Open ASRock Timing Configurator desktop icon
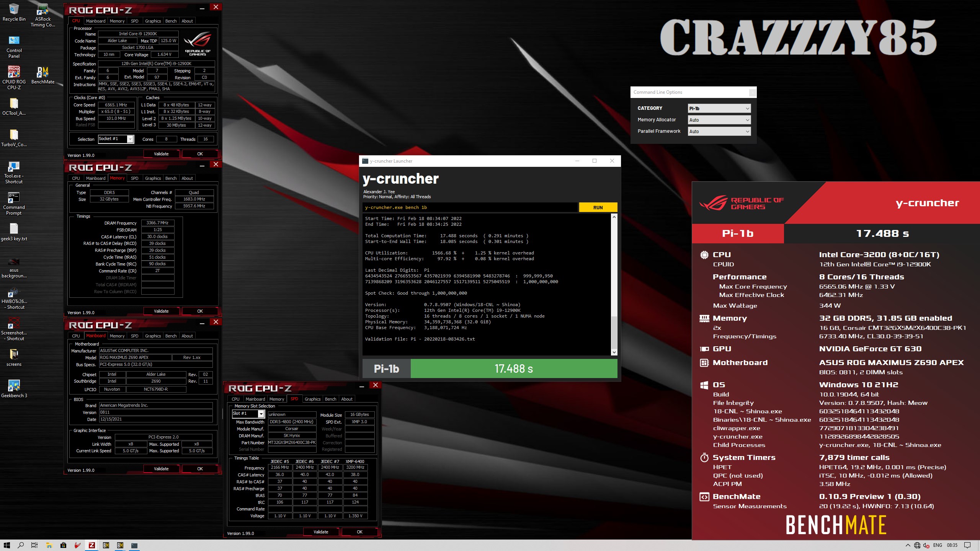Image resolution: width=980 pixels, height=551 pixels. click(x=42, y=16)
